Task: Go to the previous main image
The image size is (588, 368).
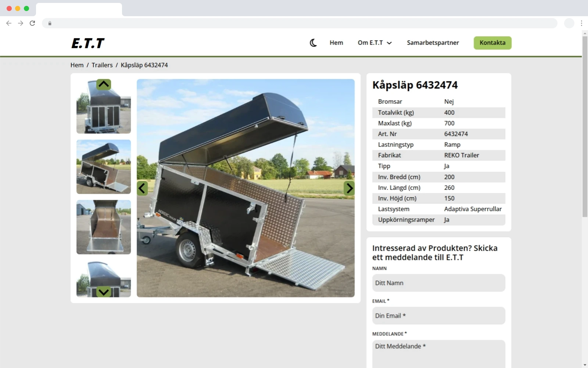Action: click(x=142, y=188)
